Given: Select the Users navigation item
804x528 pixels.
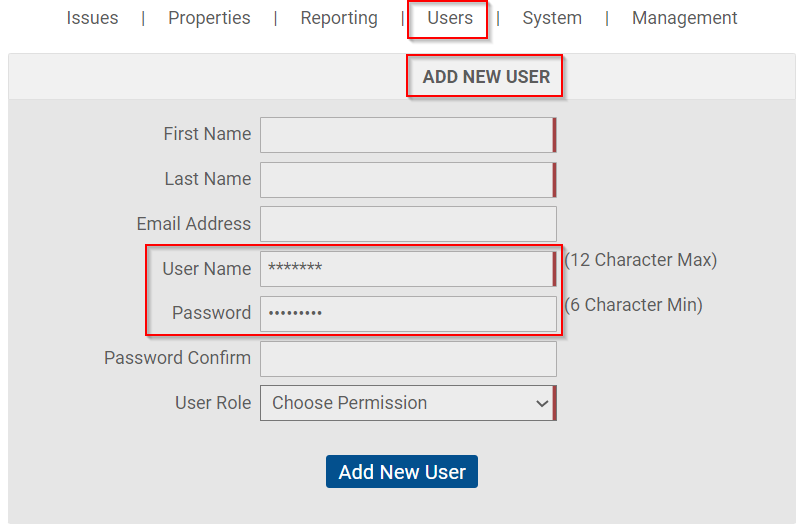Looking at the screenshot, I should click(x=450, y=18).
